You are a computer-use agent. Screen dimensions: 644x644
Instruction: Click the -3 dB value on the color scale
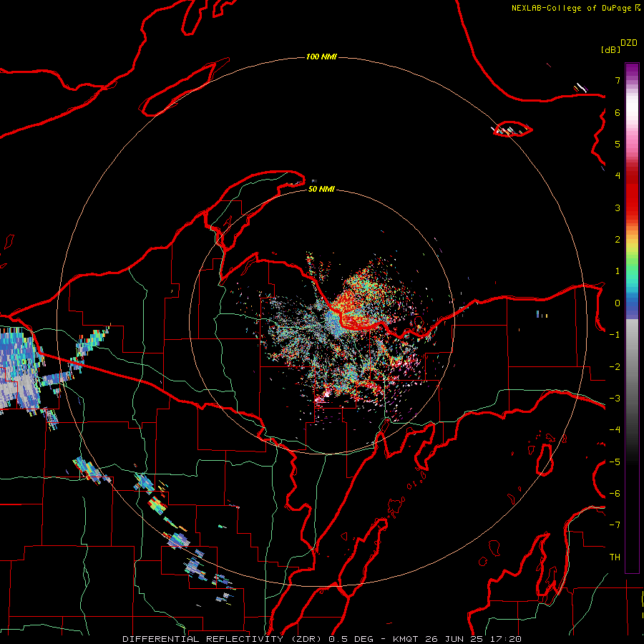pyautogui.click(x=615, y=399)
